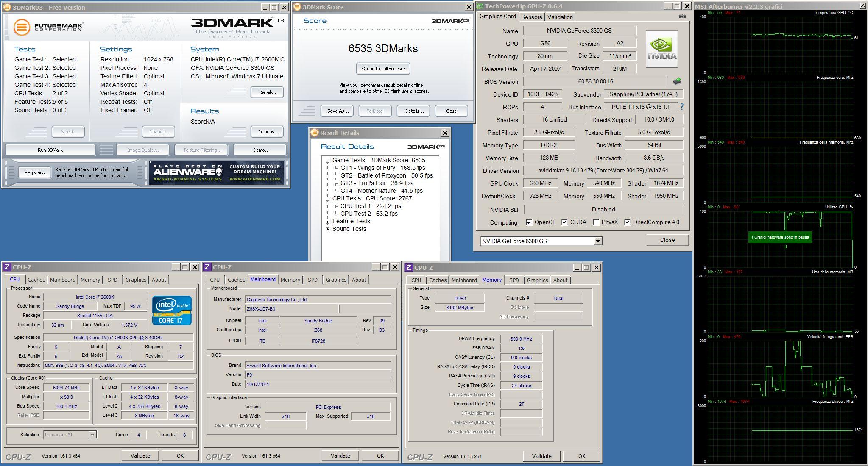Collapse the Game Tests tree node
Screen dimensions: 868x466
click(327, 161)
